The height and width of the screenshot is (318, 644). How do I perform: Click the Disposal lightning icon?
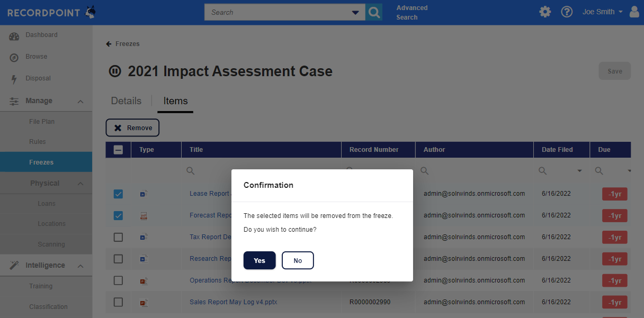14,79
